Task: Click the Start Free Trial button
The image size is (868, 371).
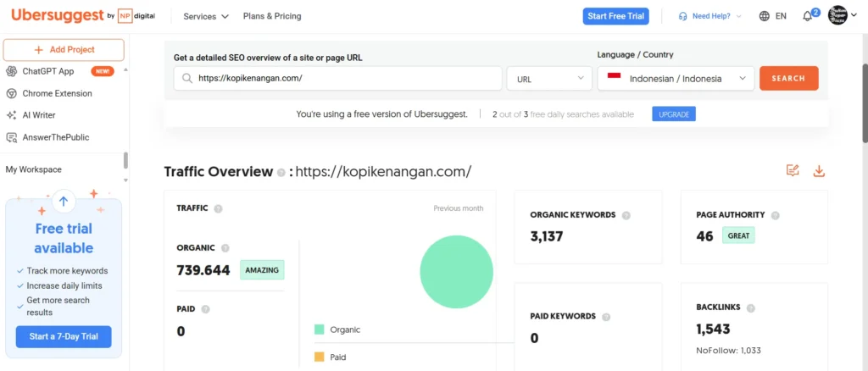Action: pos(616,16)
